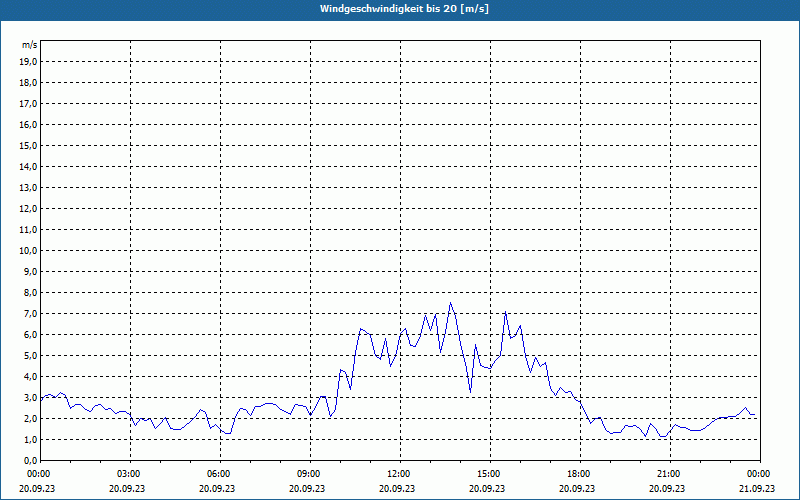Click the 00:00 time label dated 20.09.23
The width and height of the screenshot is (800, 500).
[x=38, y=474]
